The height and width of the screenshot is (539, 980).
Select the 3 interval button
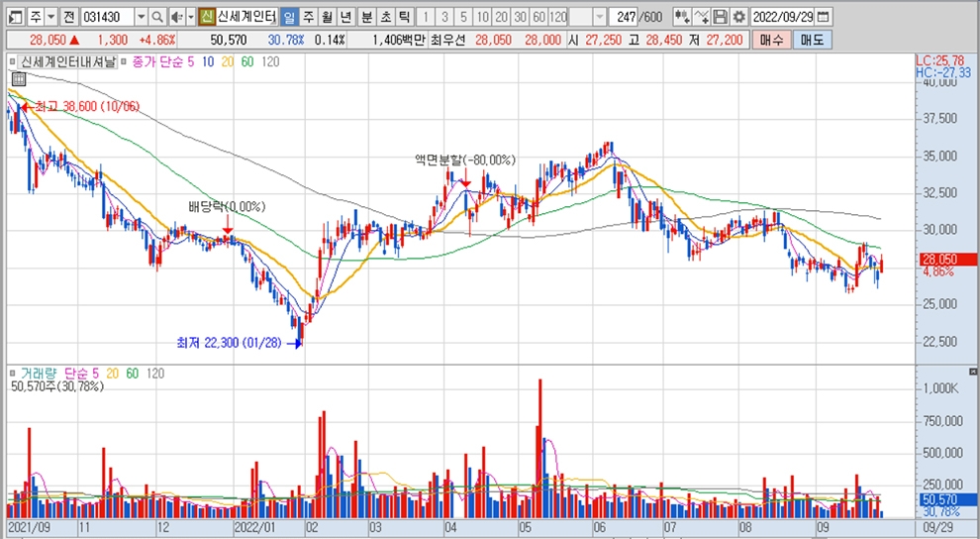(x=444, y=16)
